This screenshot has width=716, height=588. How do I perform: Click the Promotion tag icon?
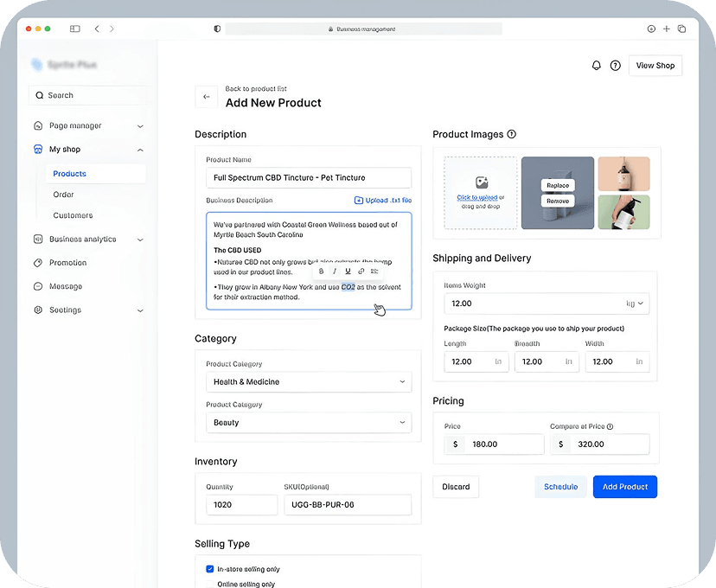[x=38, y=263]
